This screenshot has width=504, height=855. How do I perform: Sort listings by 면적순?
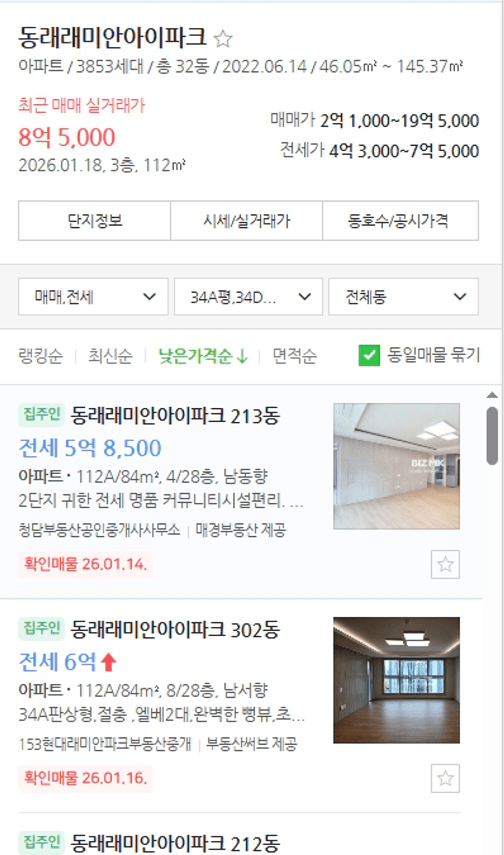point(294,356)
